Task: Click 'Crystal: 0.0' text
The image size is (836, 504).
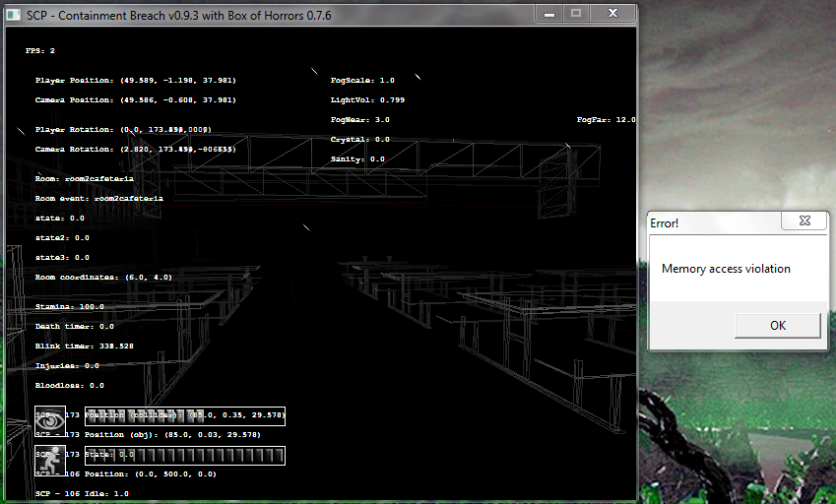Action: pyautogui.click(x=359, y=140)
